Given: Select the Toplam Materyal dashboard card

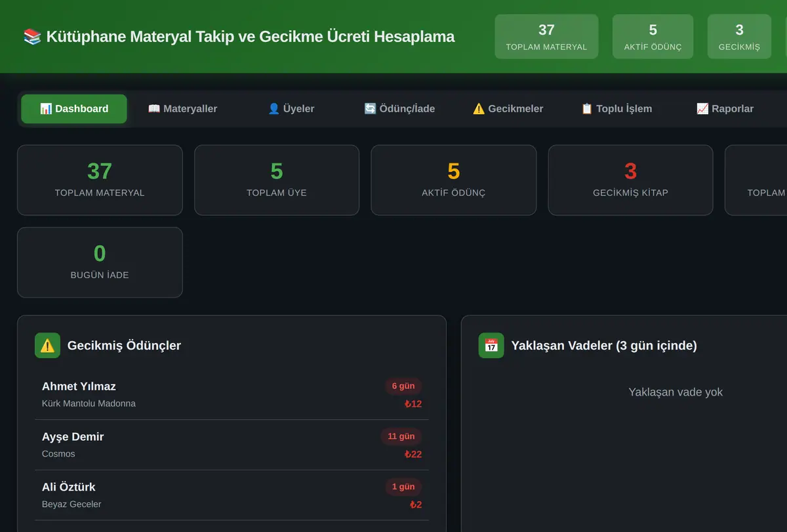Looking at the screenshot, I should (100, 180).
